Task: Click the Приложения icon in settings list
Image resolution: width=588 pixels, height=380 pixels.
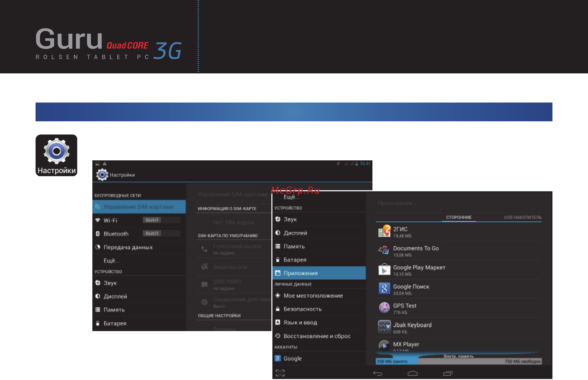Action: (x=278, y=273)
